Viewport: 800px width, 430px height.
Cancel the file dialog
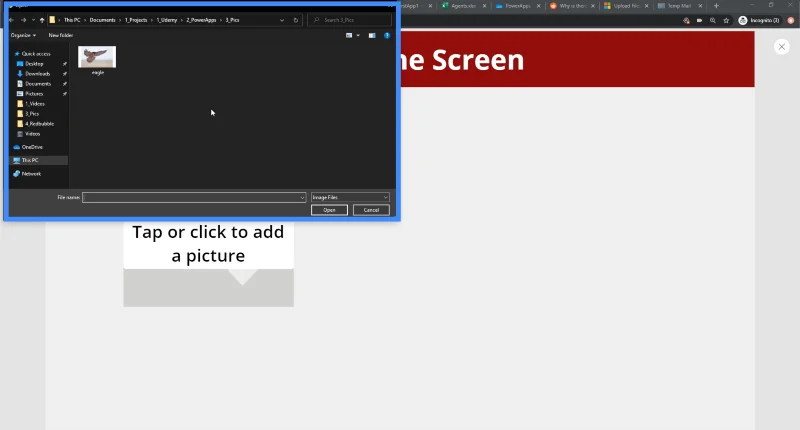coord(371,210)
